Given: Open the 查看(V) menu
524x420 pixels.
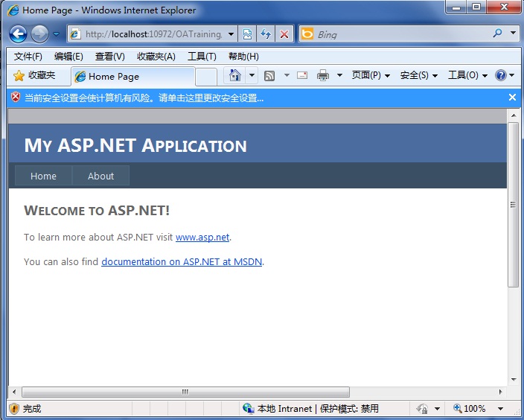Looking at the screenshot, I should tap(109, 57).
